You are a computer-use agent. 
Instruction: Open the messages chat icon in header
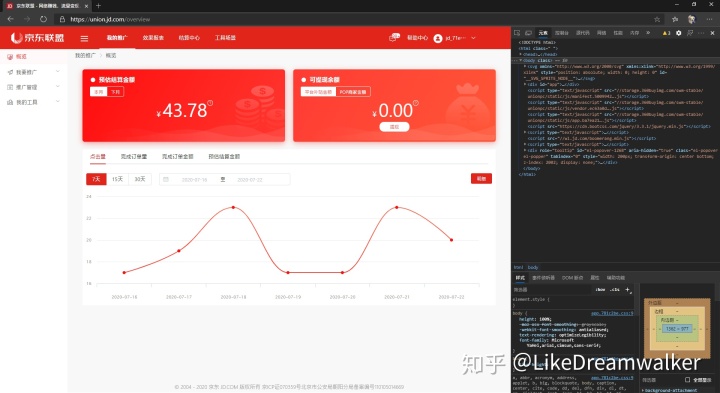(x=394, y=38)
